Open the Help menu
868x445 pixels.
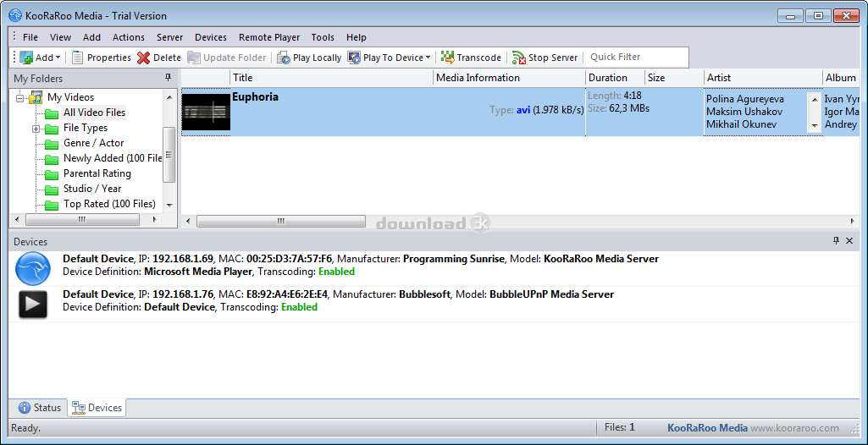point(357,37)
